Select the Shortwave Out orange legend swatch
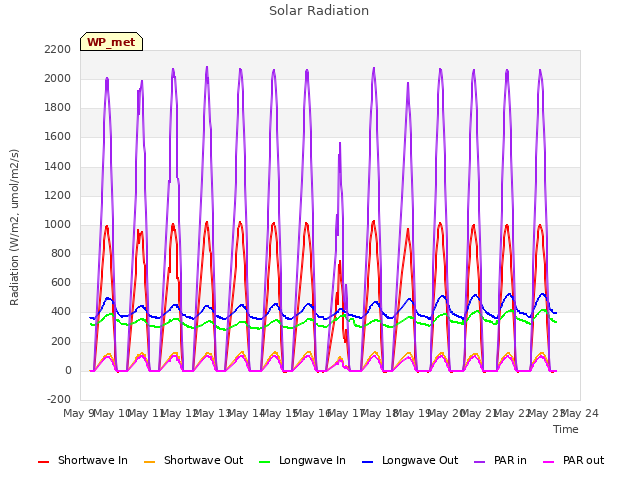The height and width of the screenshot is (480, 640). (149, 462)
